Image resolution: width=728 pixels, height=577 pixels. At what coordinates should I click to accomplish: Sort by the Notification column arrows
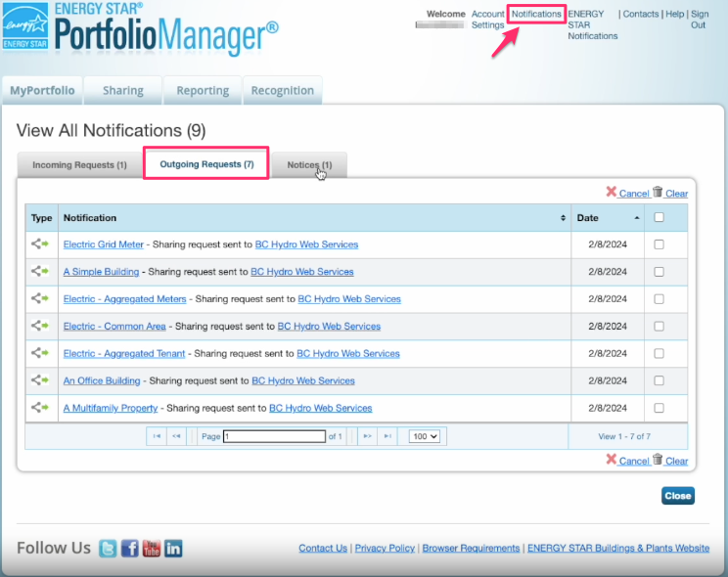coord(563,218)
